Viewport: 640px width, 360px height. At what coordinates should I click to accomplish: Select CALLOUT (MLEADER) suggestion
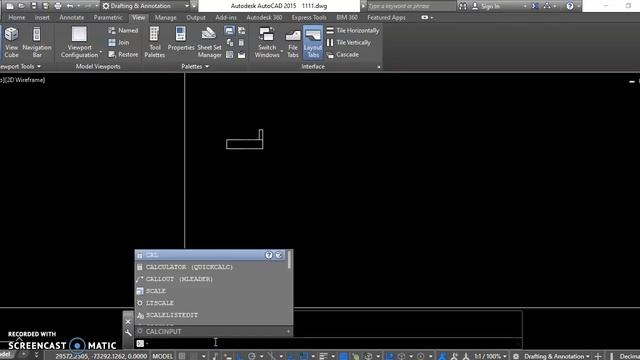pos(211,279)
